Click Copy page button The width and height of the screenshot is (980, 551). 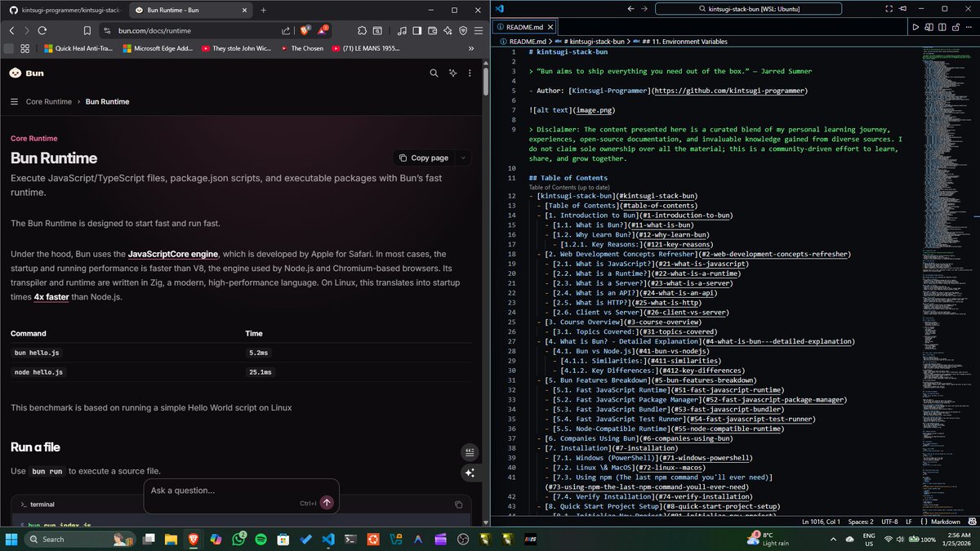click(424, 158)
